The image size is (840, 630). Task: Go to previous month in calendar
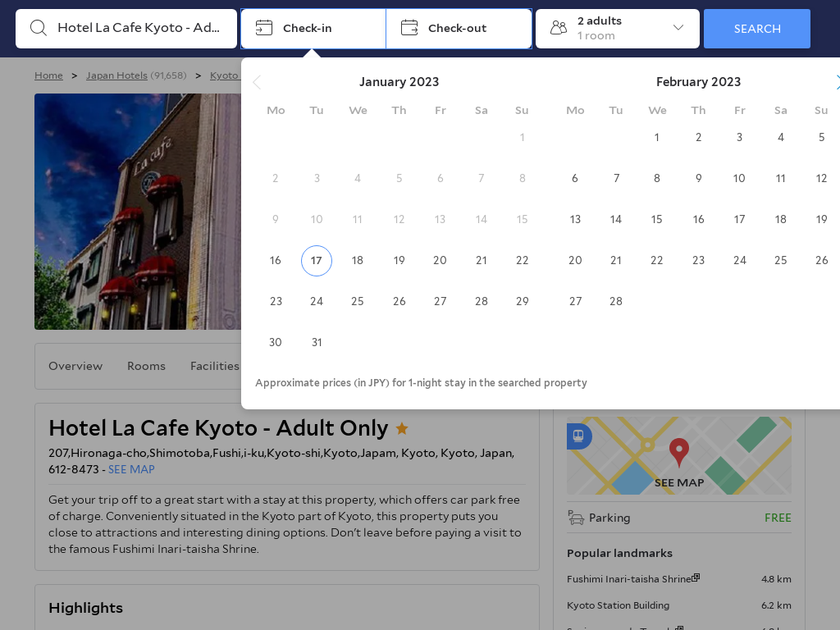(x=257, y=83)
